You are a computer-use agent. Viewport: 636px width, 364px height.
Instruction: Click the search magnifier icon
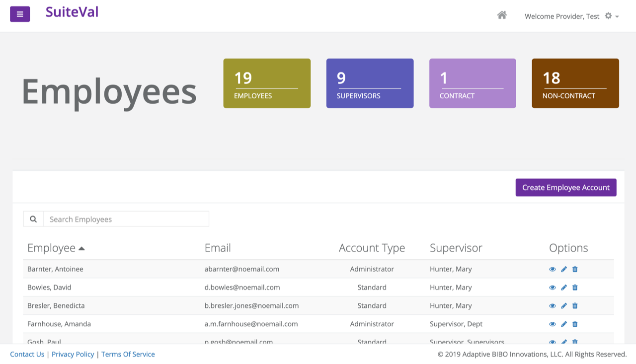(x=33, y=219)
